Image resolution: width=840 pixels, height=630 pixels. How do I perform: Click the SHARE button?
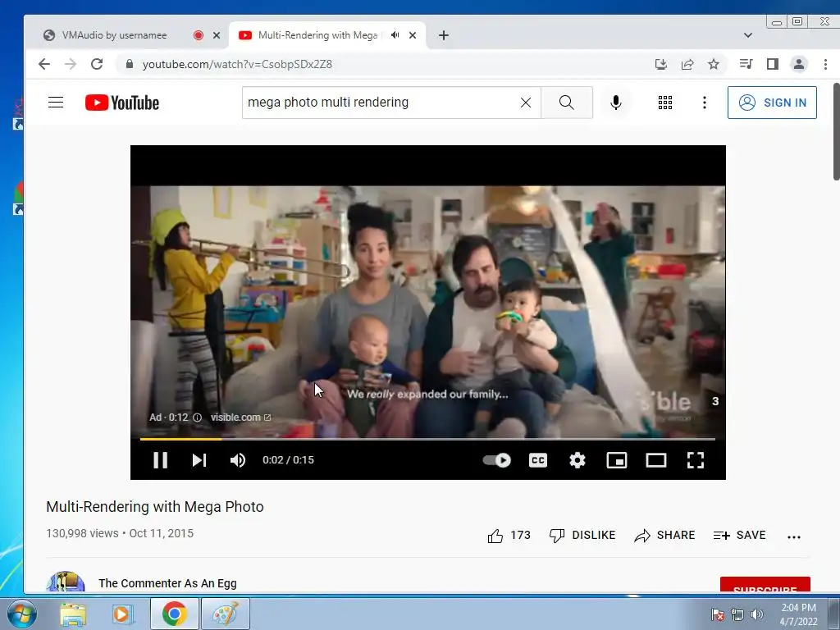coord(664,535)
